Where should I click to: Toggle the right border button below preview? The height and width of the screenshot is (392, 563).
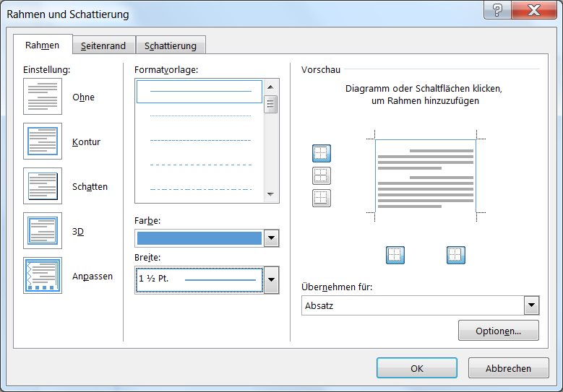(x=456, y=255)
